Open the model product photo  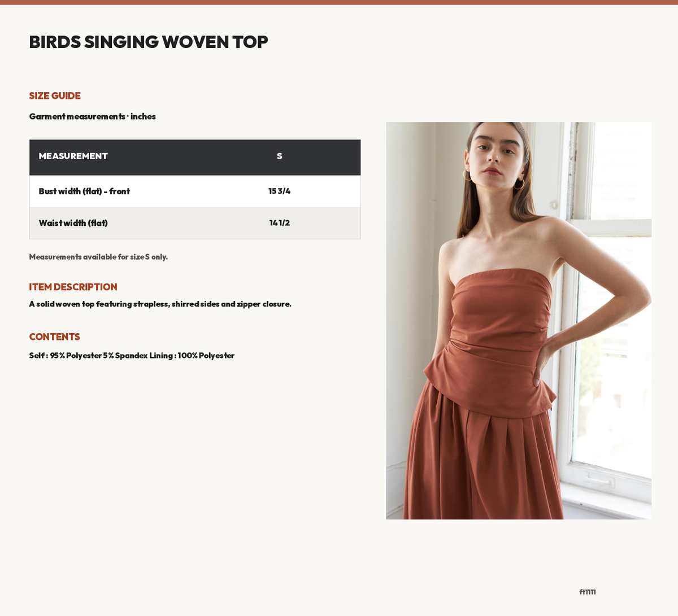click(x=519, y=321)
